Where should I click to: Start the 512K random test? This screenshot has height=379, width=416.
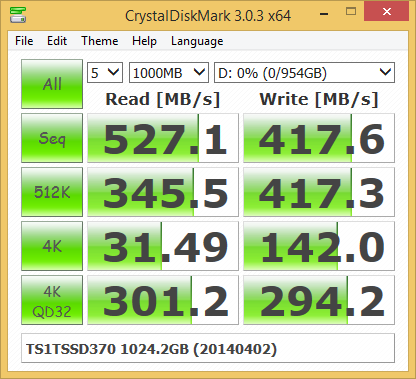[52, 192]
